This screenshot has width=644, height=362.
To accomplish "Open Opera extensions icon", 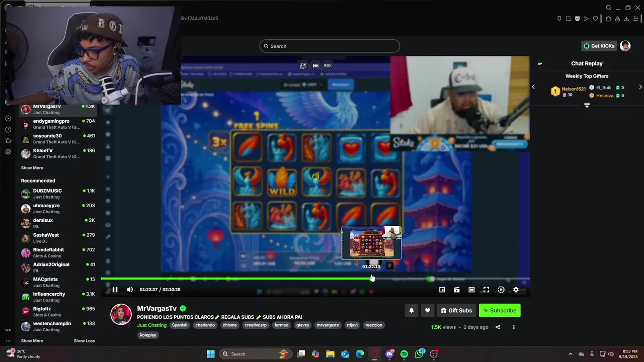I will pos(608,19).
